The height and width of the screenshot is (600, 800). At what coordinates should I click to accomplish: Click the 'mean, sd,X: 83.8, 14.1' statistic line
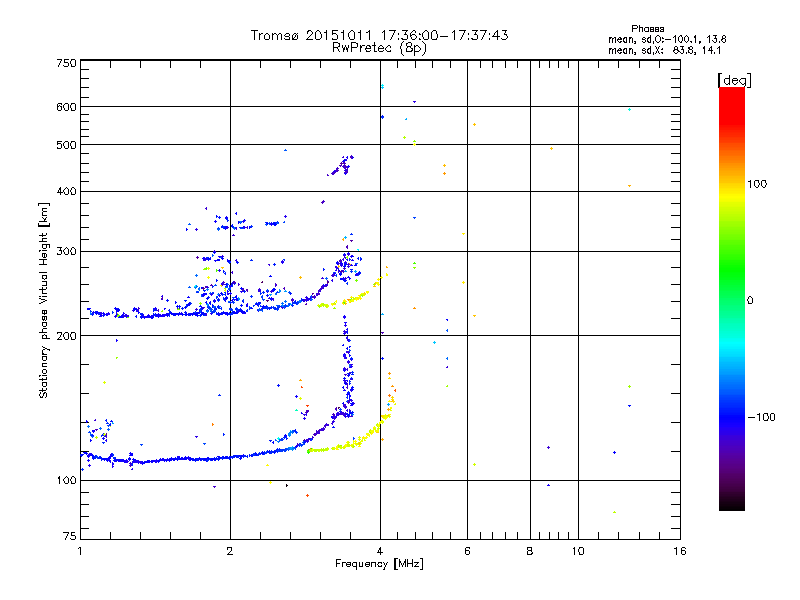click(x=664, y=50)
